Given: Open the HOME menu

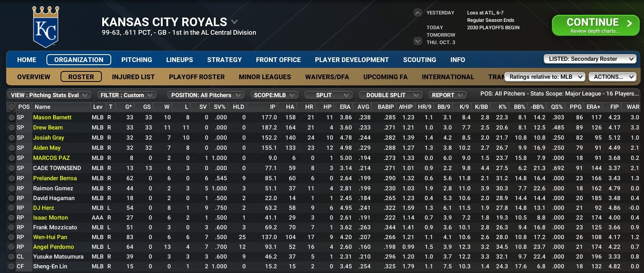Looking at the screenshot, I should click(x=27, y=60).
